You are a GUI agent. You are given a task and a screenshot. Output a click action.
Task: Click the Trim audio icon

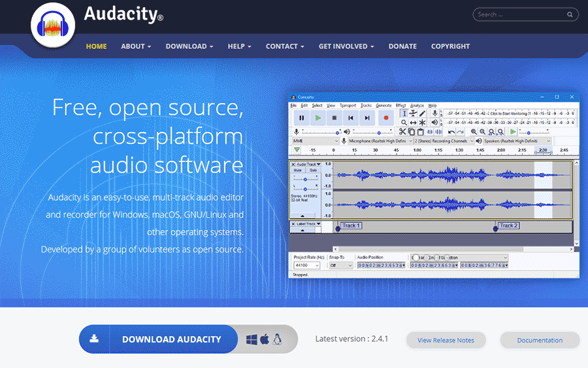pos(430,131)
